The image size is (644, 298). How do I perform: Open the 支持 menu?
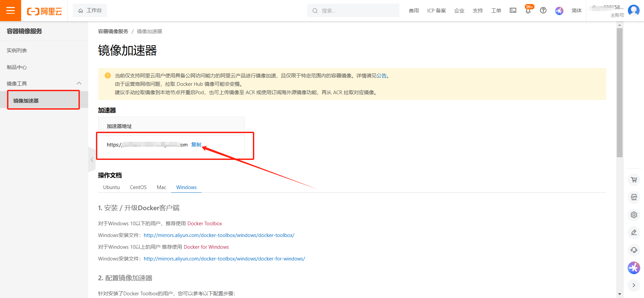point(478,11)
